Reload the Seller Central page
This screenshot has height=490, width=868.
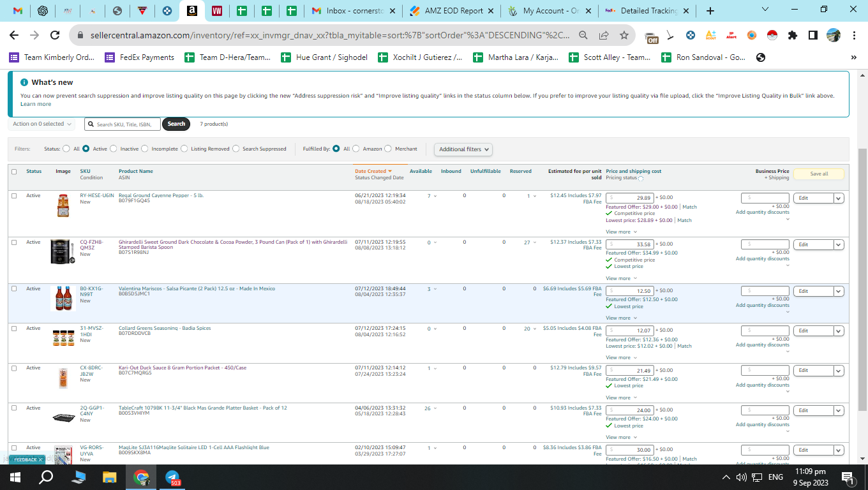coord(55,36)
